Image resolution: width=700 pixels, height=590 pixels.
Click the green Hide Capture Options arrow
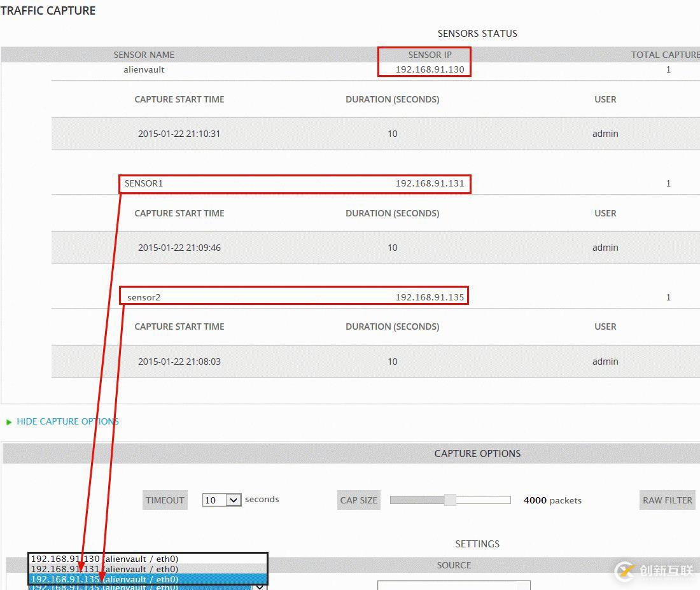coord(9,422)
